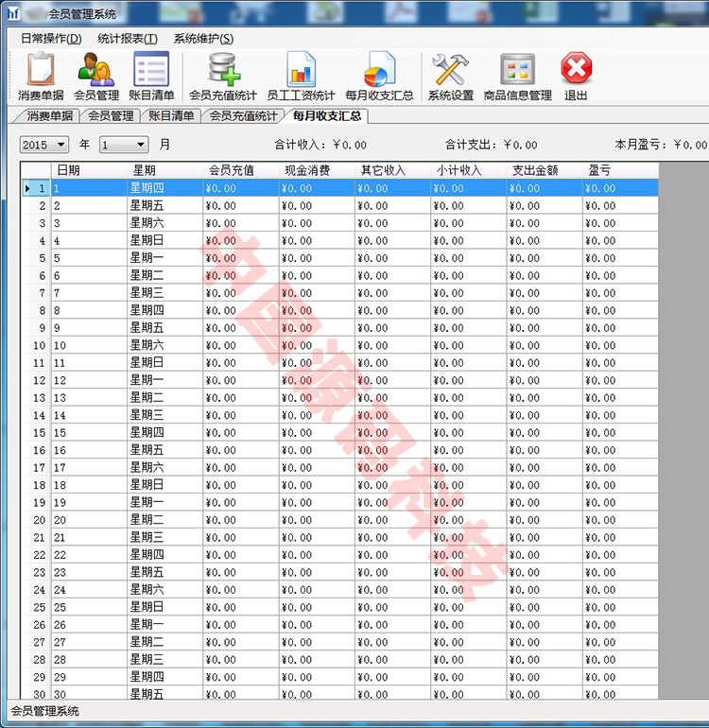Open the 系统维护(S) menu

click(x=203, y=39)
